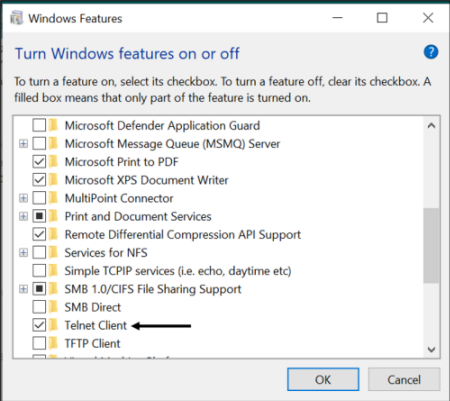Viewport: 450px width, 401px height.
Task: Disable Microsoft XPS Document Writer checkbox
Action: click(x=39, y=180)
